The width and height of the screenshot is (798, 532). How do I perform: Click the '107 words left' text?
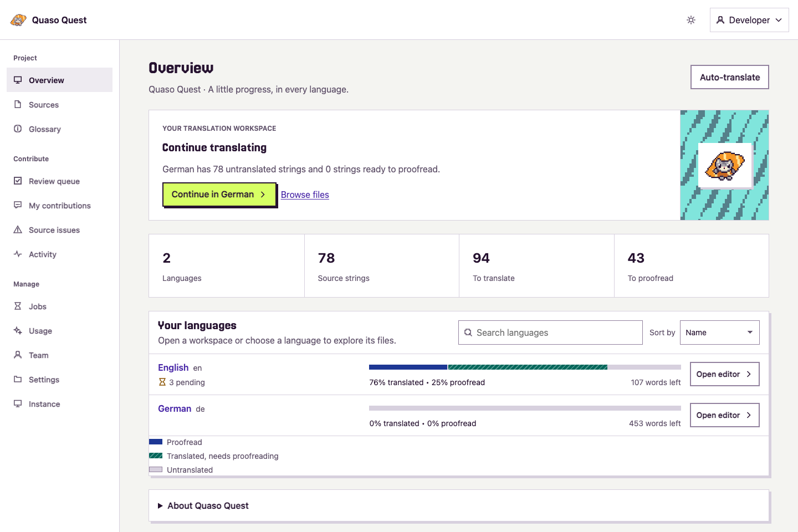(656, 382)
